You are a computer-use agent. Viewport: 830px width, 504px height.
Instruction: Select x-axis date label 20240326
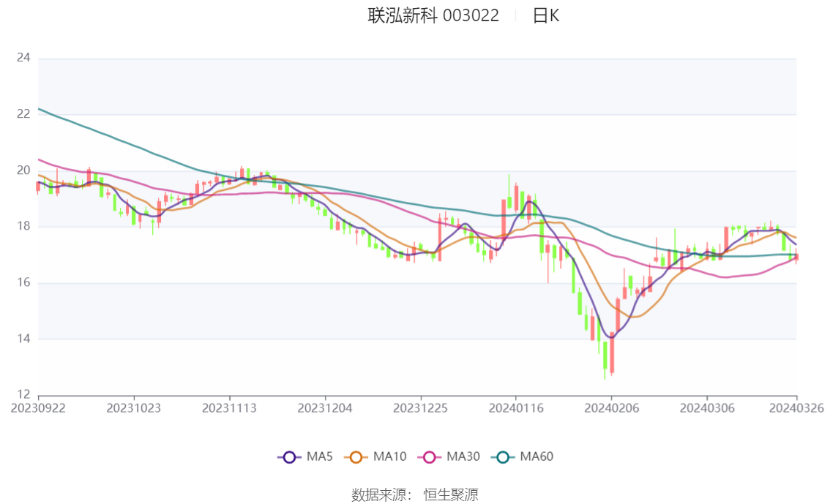796,408
